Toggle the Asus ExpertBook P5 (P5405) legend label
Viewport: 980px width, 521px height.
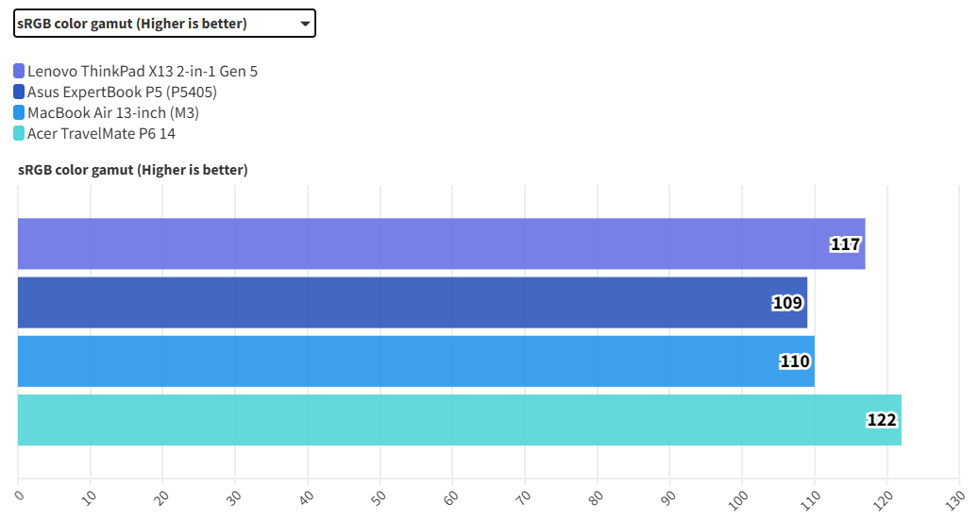click(x=128, y=92)
